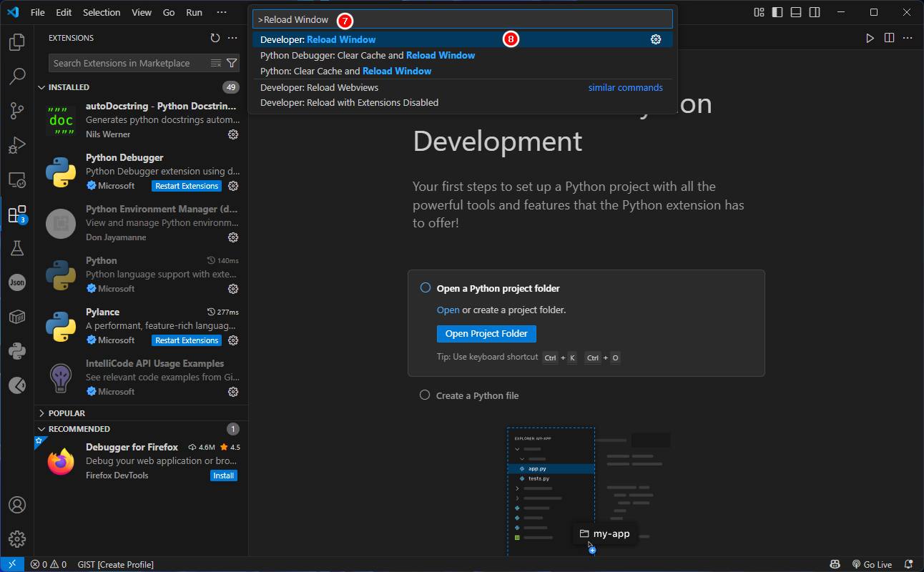
Task: Refresh the extensions list
Action: coord(215,38)
